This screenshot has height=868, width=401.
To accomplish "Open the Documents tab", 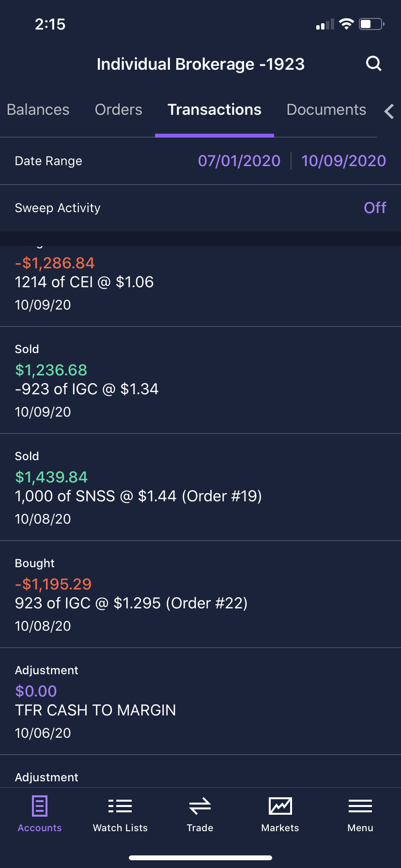I will 326,110.
